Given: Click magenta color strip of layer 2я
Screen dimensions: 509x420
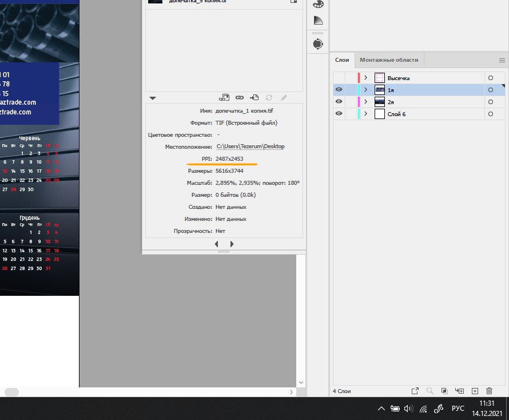Looking at the screenshot, I should coord(359,102).
